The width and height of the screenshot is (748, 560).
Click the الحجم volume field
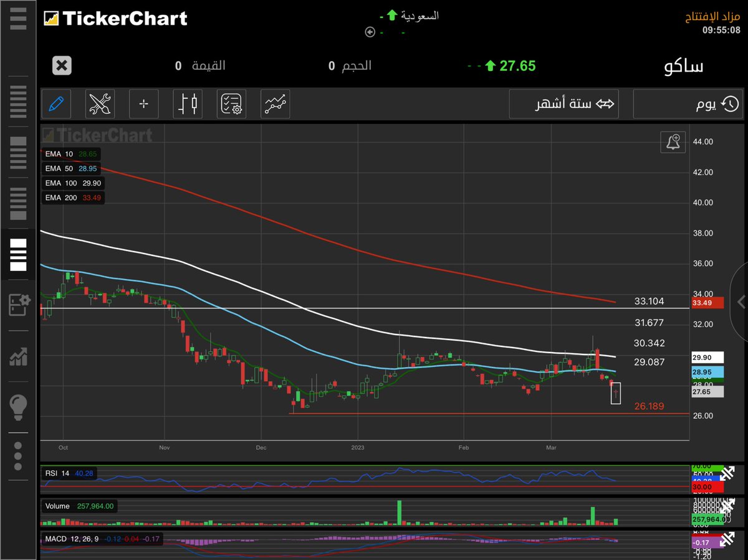click(x=350, y=66)
